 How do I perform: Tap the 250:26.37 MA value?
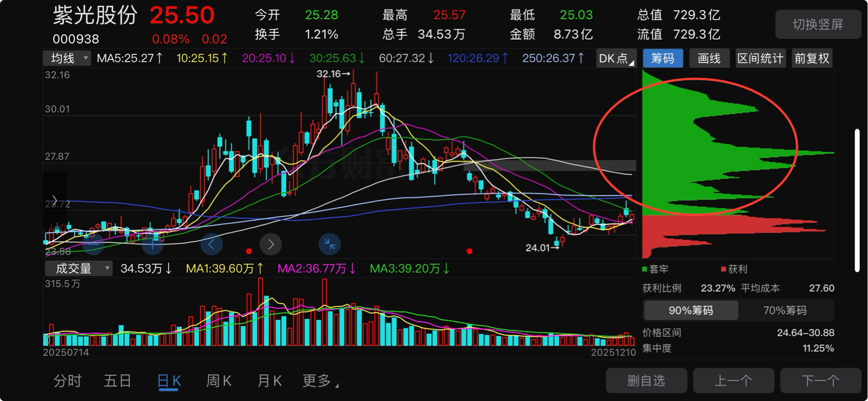click(553, 58)
